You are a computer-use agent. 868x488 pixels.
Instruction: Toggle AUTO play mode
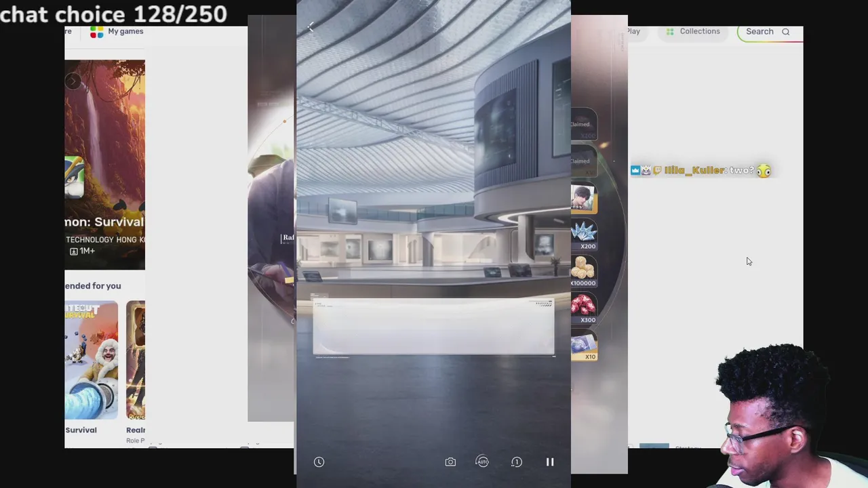[482, 462]
